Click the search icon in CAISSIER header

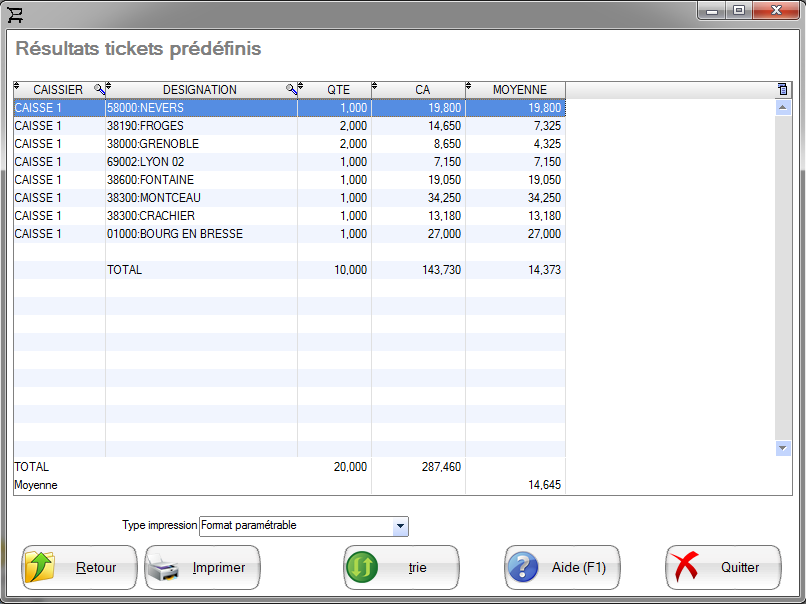99,90
